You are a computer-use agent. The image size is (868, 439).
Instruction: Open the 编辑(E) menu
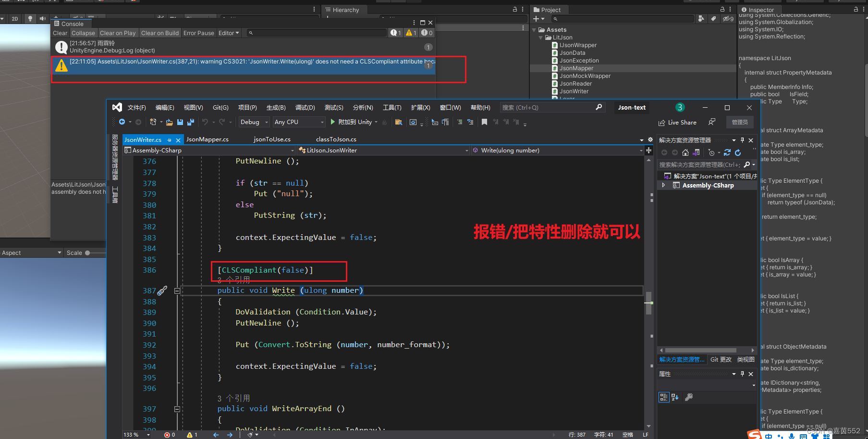[x=165, y=107]
